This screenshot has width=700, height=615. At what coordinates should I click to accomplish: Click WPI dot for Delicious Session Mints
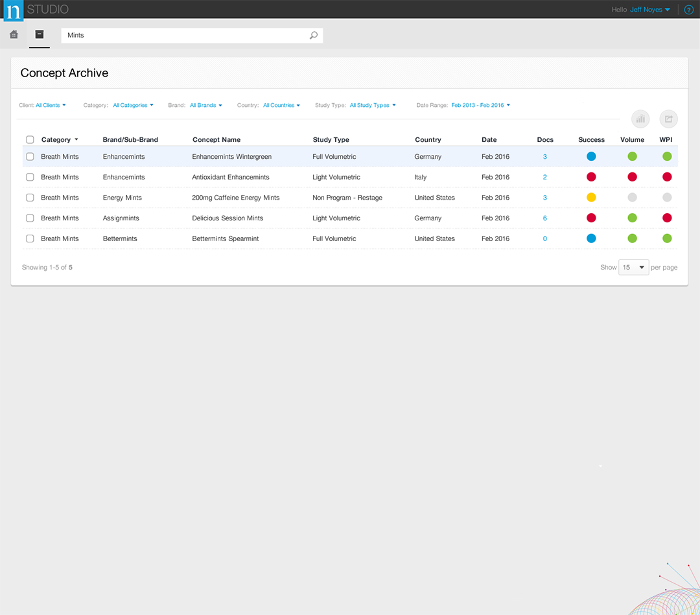(667, 218)
